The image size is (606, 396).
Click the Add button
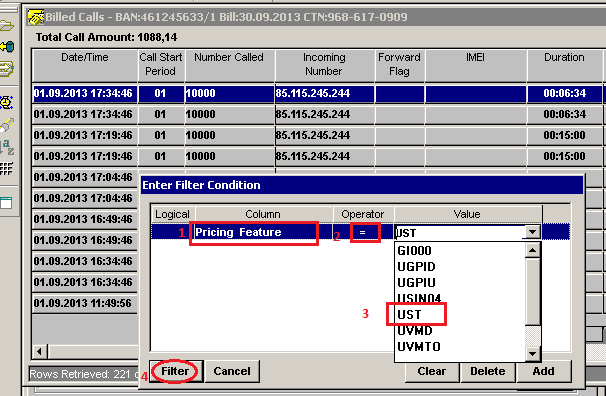543,371
